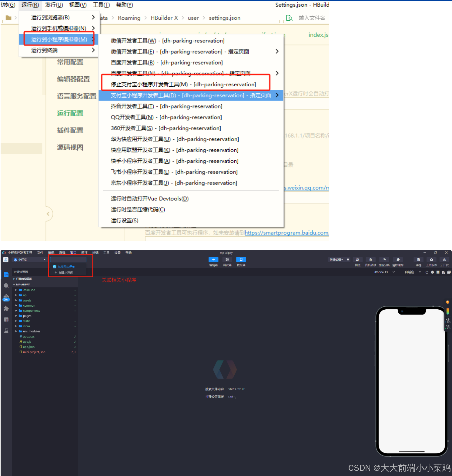Click the stop compile square icon
452x476 pixels.
pyautogui.click(x=348, y=260)
